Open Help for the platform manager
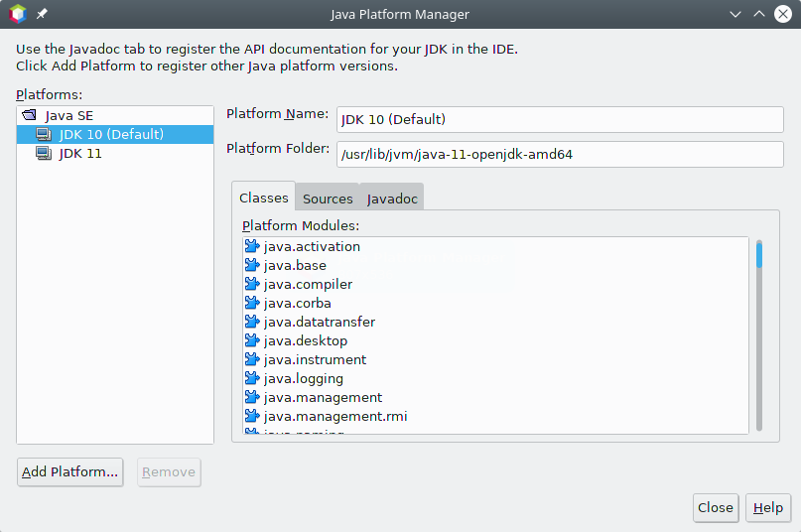The width and height of the screenshot is (801, 532). [x=768, y=507]
